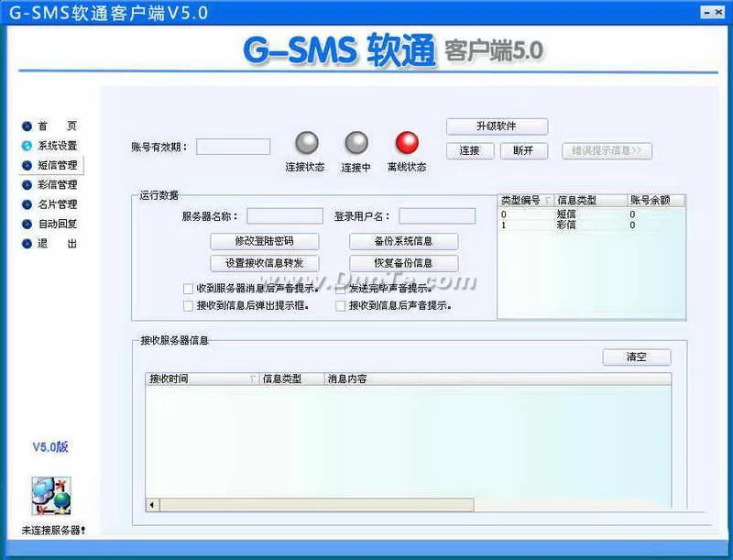The width and height of the screenshot is (733, 560).
Task: Click the red 离线状态 indicator light
Action: click(x=407, y=143)
